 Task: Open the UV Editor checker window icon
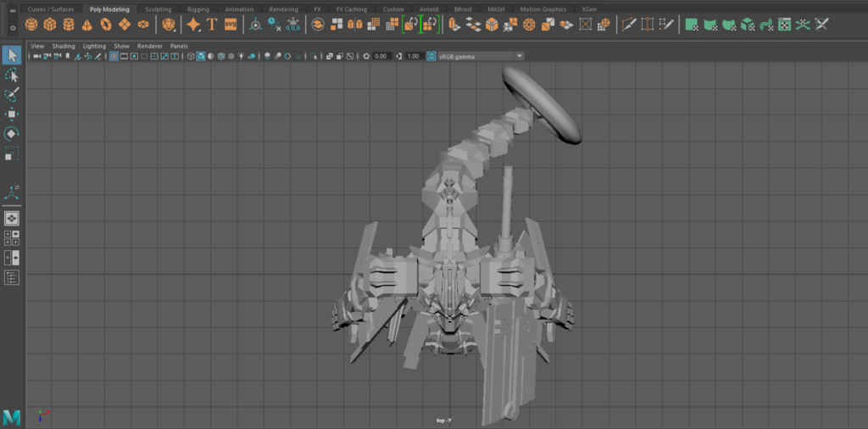coord(784,25)
